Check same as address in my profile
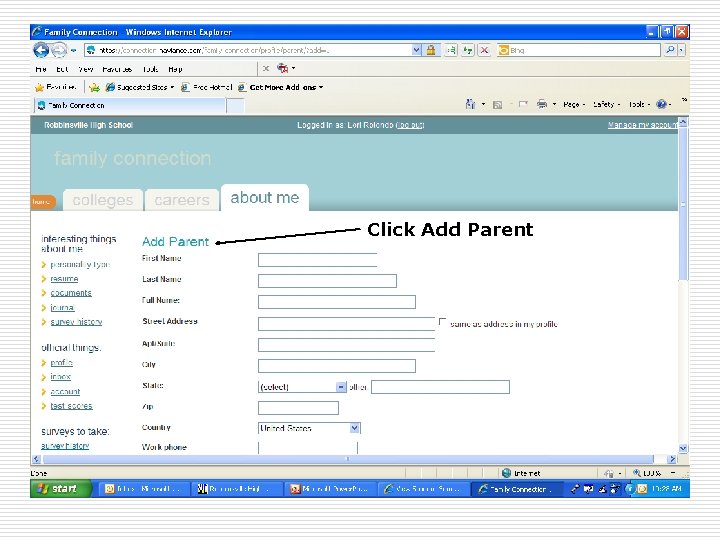This screenshot has width=720, height=540. 442,322
